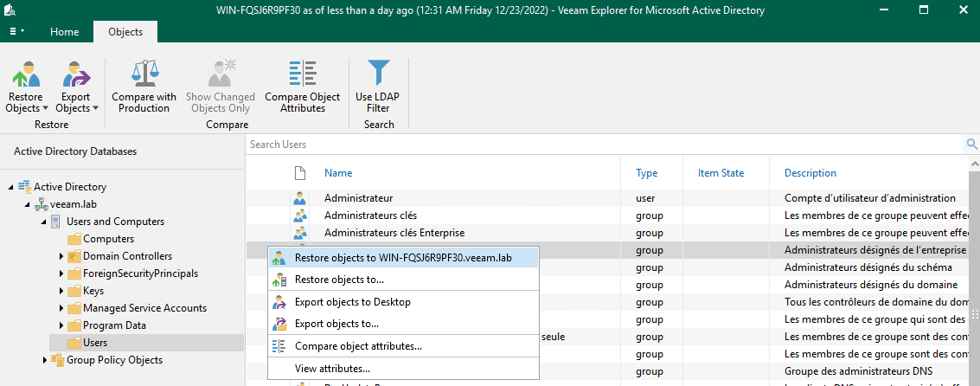This screenshot has width=980, height=386.
Task: Expand the Managed Service Accounts node
Action: (61, 308)
